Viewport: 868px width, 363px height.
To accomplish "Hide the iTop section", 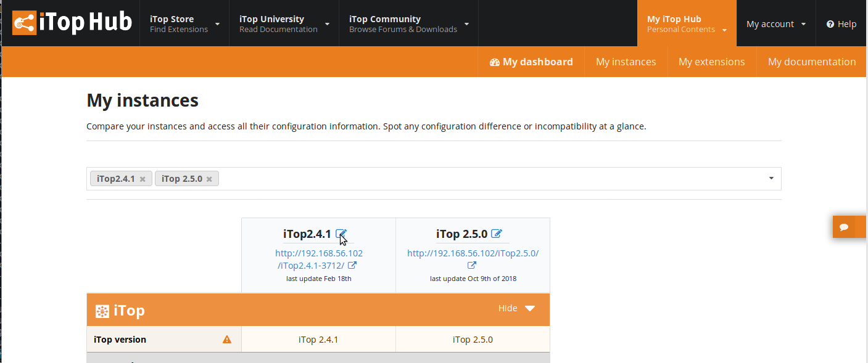I will click(516, 308).
